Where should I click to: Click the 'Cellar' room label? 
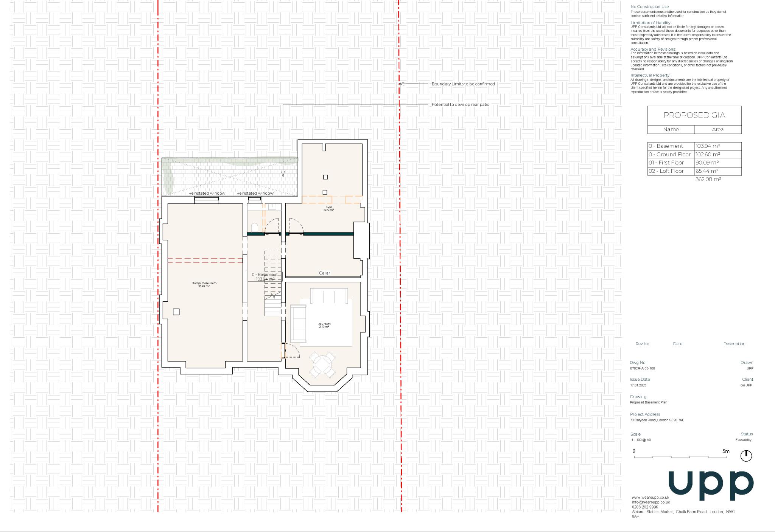coord(324,273)
